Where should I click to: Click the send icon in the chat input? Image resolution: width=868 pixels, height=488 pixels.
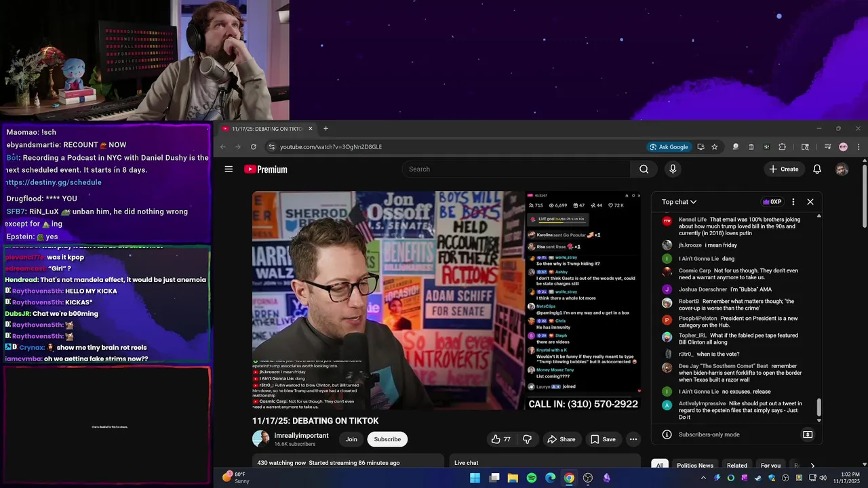pyautogui.click(x=808, y=434)
